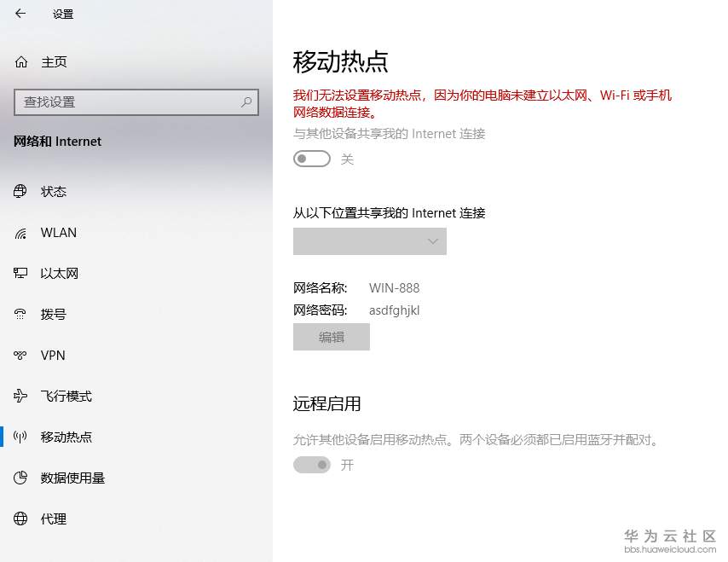Open 数据使用量 page
728x562 pixels.
(x=136, y=478)
